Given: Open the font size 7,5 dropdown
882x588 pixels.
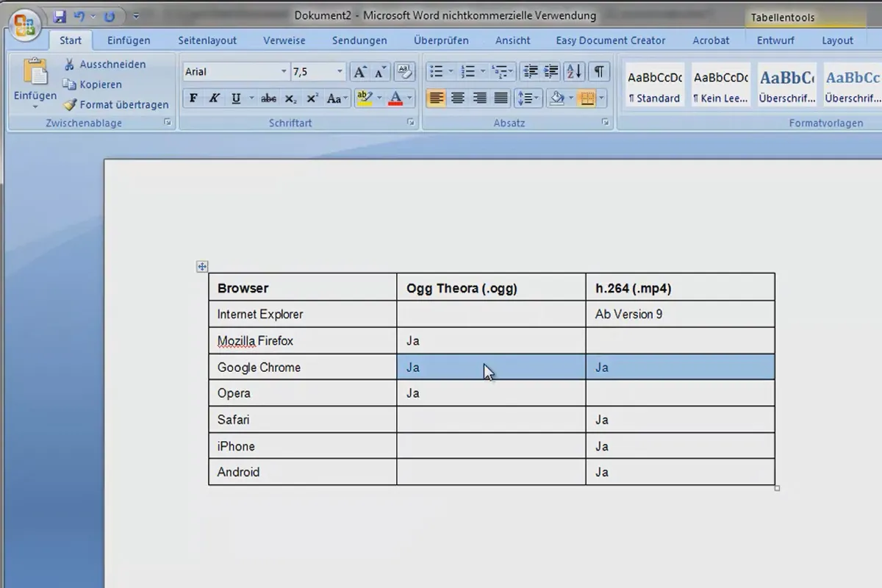Looking at the screenshot, I should pos(340,72).
